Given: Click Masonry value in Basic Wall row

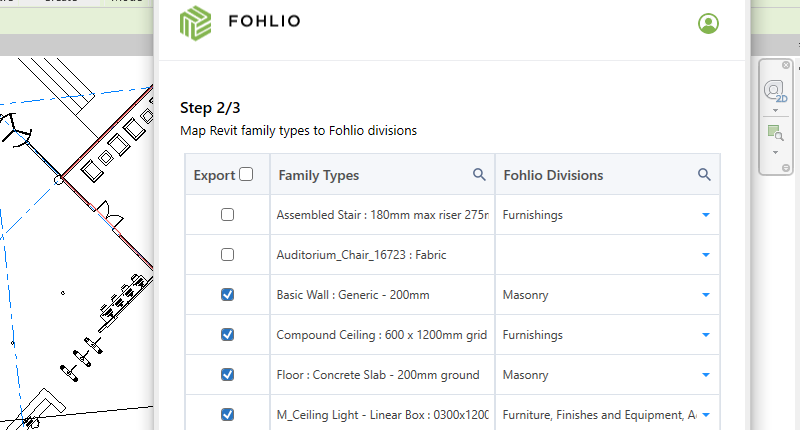Looking at the screenshot, I should 526,295.
